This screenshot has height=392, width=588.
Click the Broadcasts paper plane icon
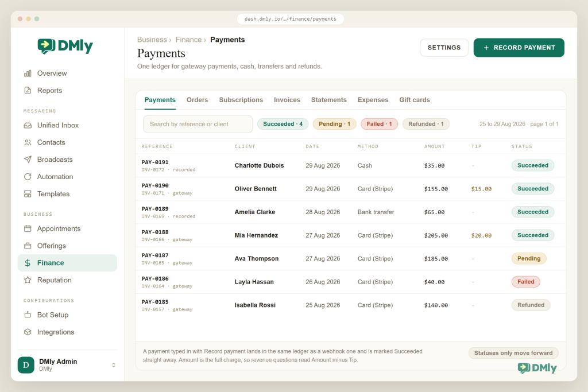[x=28, y=160]
